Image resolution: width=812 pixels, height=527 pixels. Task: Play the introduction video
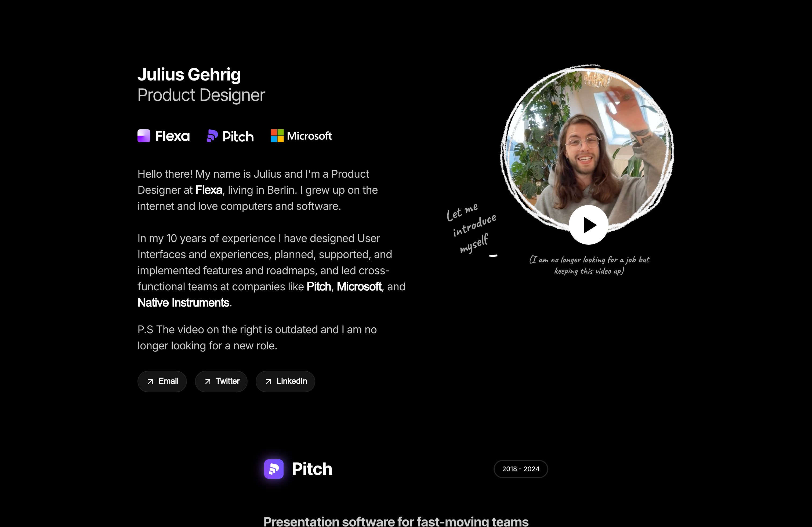point(588,225)
